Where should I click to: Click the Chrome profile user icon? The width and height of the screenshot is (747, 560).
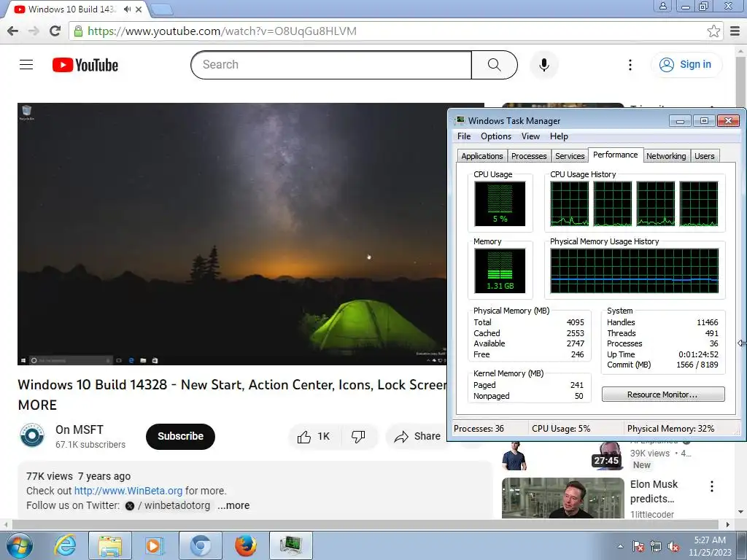click(662, 6)
